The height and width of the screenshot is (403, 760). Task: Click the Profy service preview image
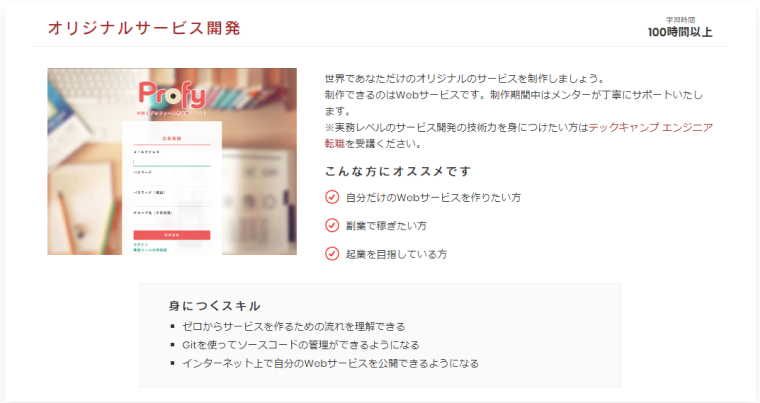(172, 161)
